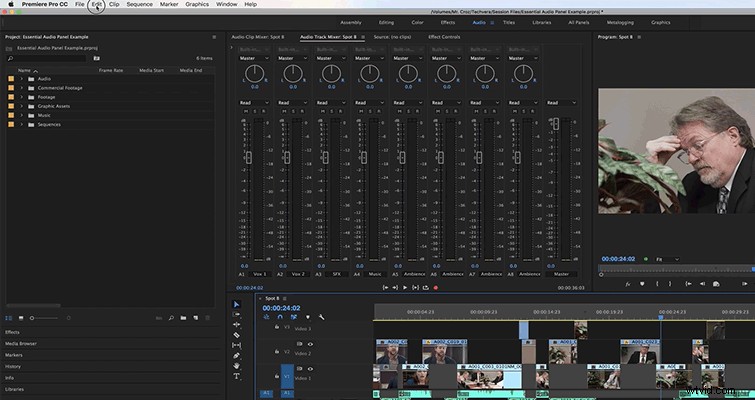Select the Hand tool

(x=236, y=366)
